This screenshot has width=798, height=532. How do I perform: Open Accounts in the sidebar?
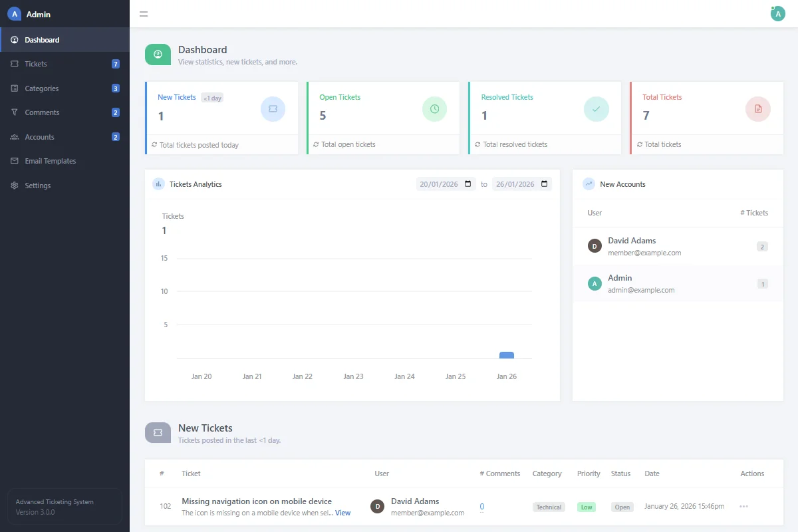coord(65,137)
